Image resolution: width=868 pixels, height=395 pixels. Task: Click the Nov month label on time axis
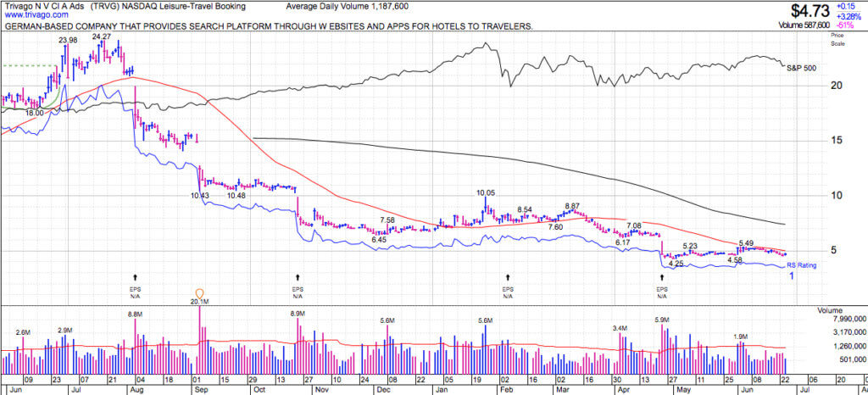point(322,389)
